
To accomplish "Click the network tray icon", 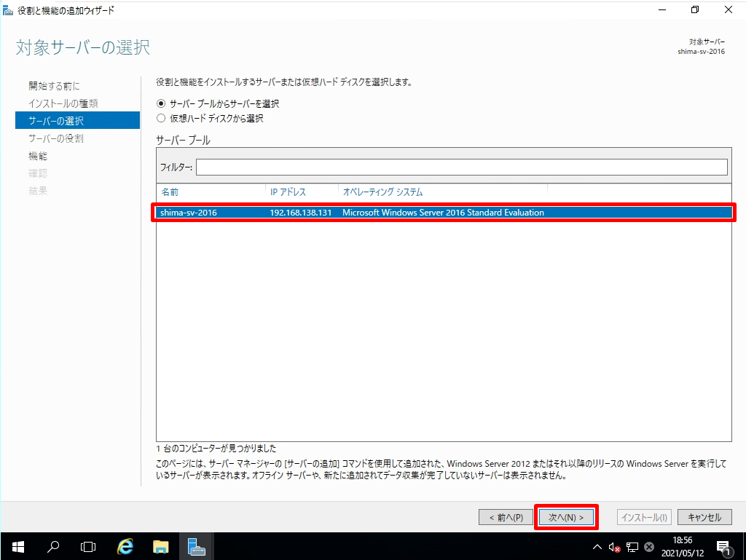I will pyautogui.click(x=632, y=547).
